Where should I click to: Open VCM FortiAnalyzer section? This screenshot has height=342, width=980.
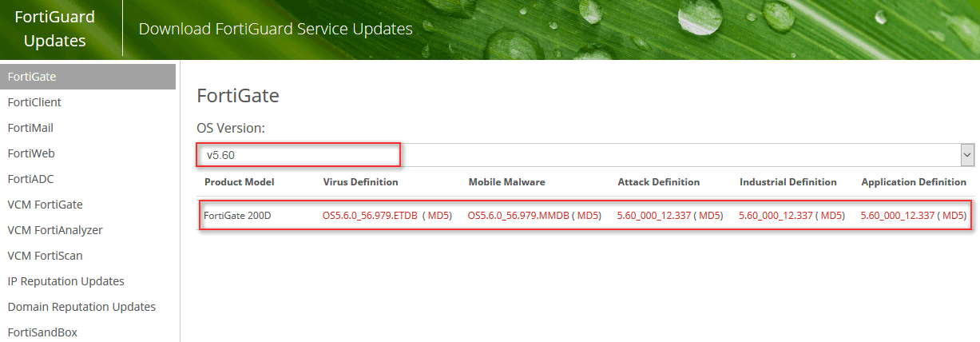pos(55,230)
